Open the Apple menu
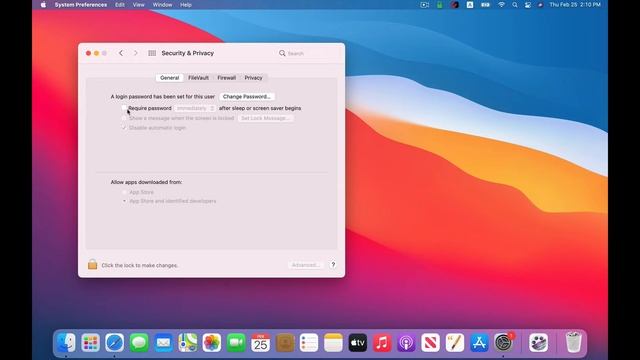640x360 pixels. coord(43,5)
